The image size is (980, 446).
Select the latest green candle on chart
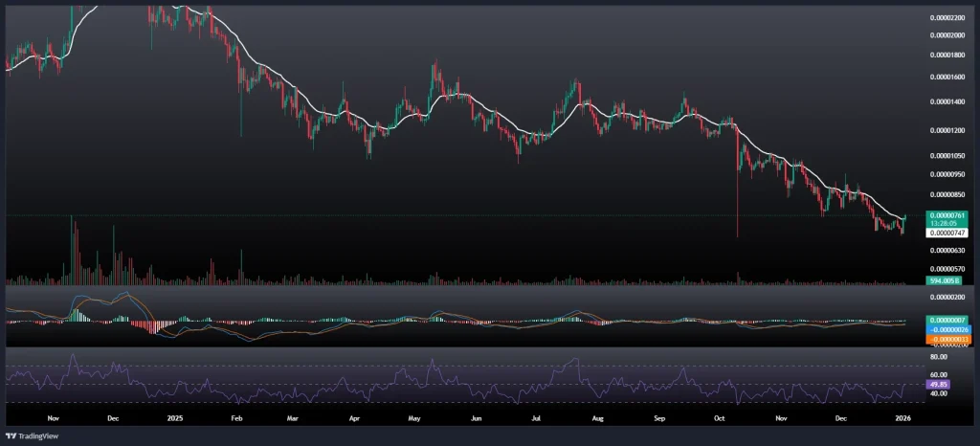[904, 219]
